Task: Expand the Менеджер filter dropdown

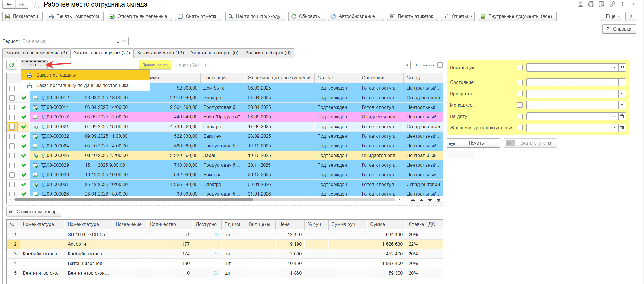Action: click(622, 105)
